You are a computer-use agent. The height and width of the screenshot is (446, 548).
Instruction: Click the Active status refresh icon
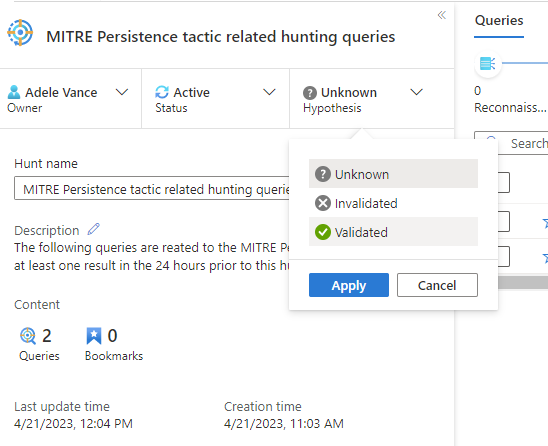(x=162, y=92)
